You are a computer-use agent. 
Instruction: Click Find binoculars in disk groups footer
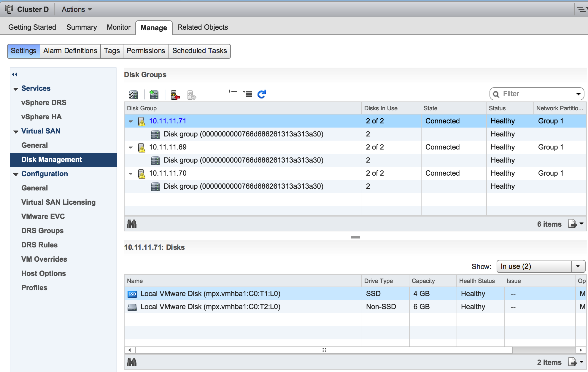[x=132, y=224]
